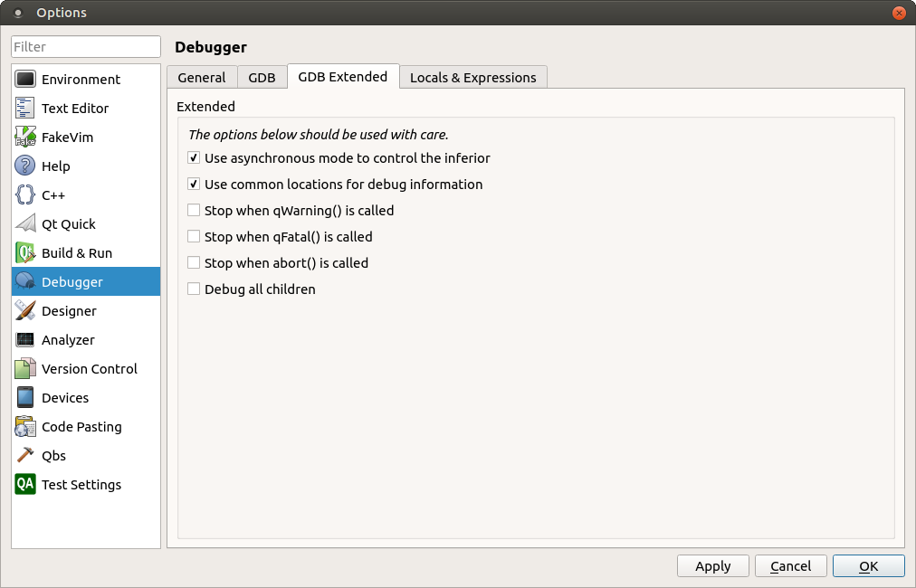Open the Qt Quick paper plane icon
This screenshot has width=916, height=588.
[25, 223]
